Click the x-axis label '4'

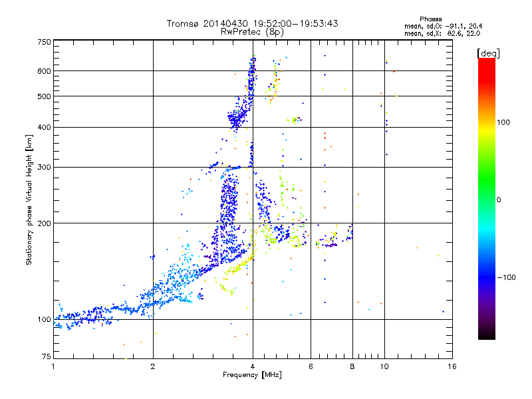pyautogui.click(x=253, y=366)
